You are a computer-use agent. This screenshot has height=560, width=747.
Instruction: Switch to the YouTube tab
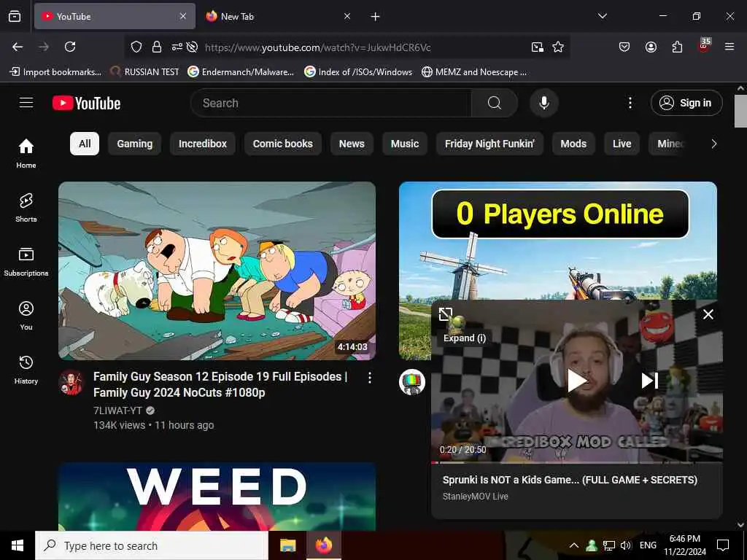pyautogui.click(x=115, y=16)
